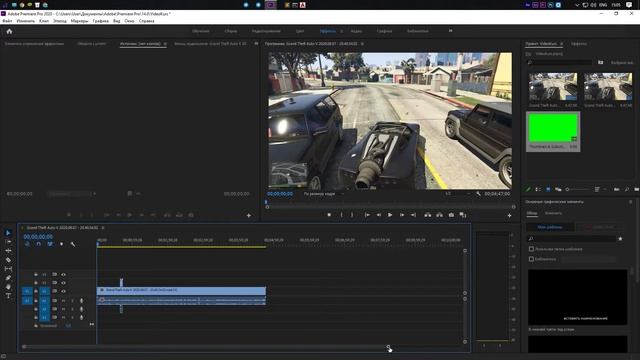The width and height of the screenshot is (640, 360).
Task: Export frame with camera icon
Action: coord(451,215)
